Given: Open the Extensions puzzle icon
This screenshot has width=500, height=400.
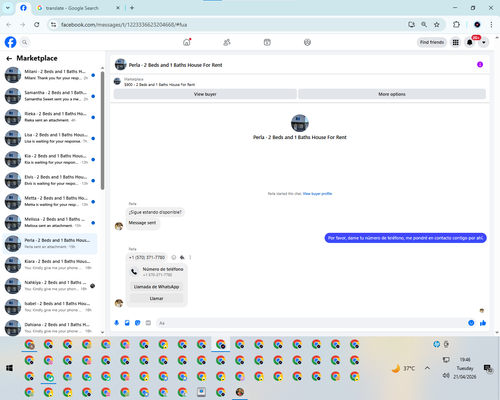Looking at the screenshot, I should click(x=456, y=25).
